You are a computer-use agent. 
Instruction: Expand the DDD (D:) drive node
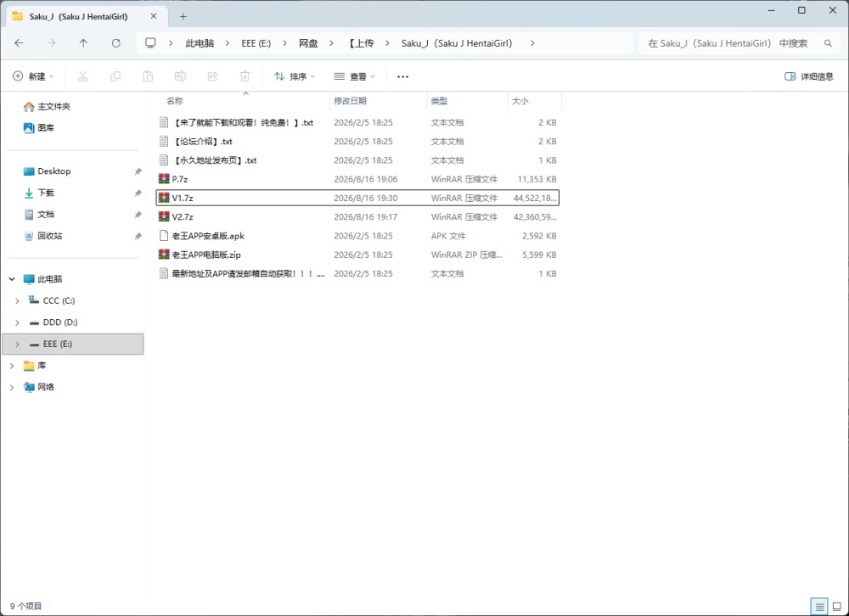[17, 322]
